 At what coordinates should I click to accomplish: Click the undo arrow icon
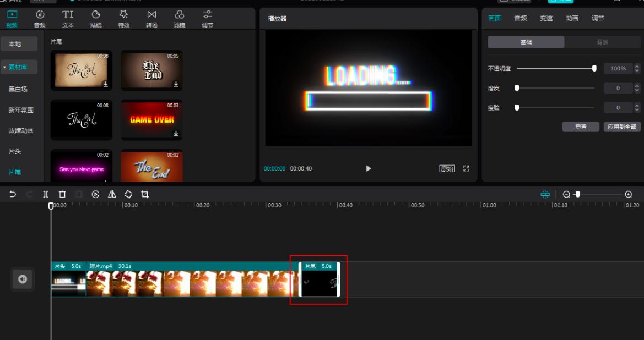coord(13,194)
